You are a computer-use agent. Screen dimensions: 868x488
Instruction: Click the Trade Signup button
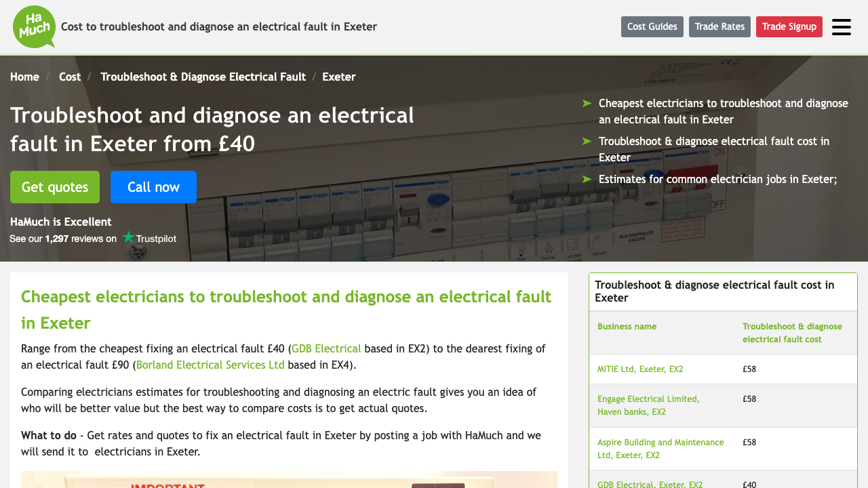click(x=789, y=26)
